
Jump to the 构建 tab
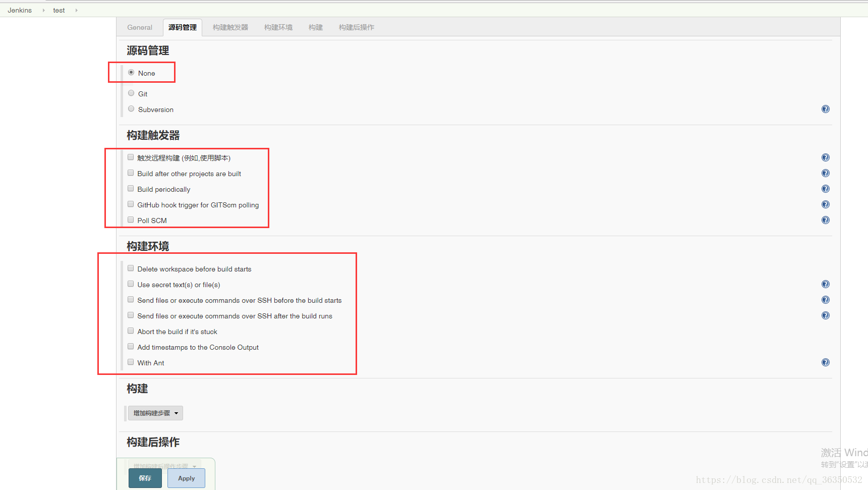pos(316,28)
